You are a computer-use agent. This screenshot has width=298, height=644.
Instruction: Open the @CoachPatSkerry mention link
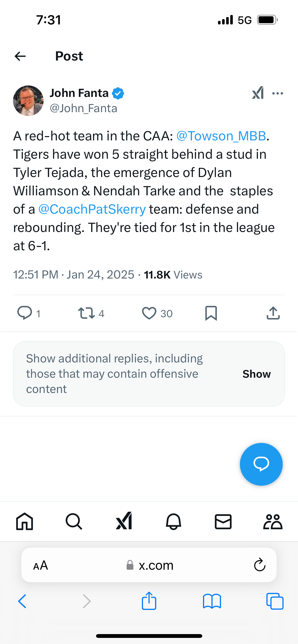coord(92,209)
